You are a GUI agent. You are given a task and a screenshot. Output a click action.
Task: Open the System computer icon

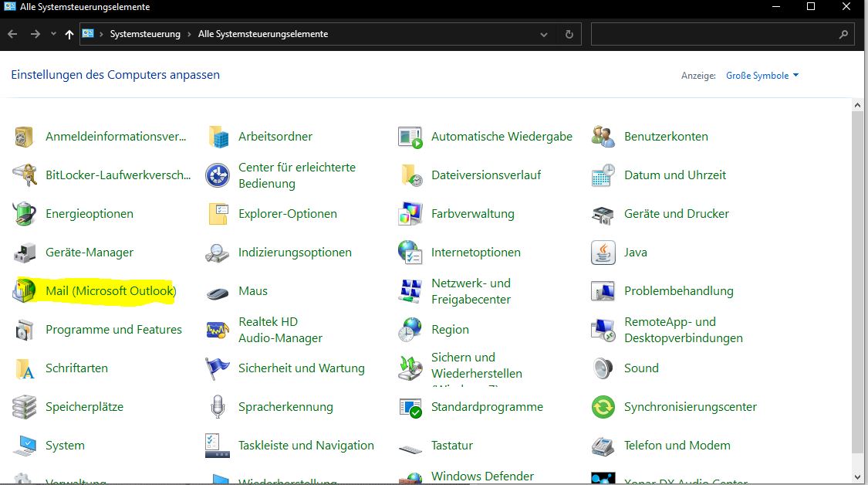tap(24, 446)
